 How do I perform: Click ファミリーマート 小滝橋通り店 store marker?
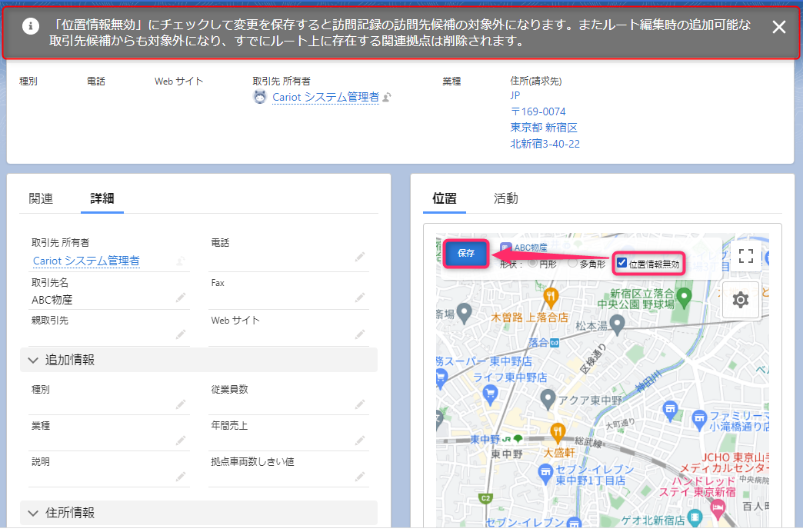pos(698,419)
